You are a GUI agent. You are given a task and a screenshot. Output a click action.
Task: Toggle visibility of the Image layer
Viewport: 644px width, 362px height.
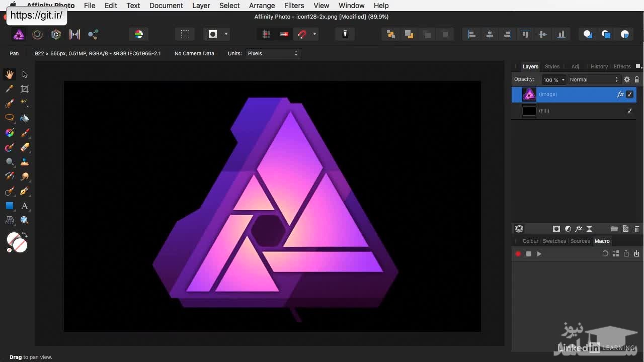(629, 94)
